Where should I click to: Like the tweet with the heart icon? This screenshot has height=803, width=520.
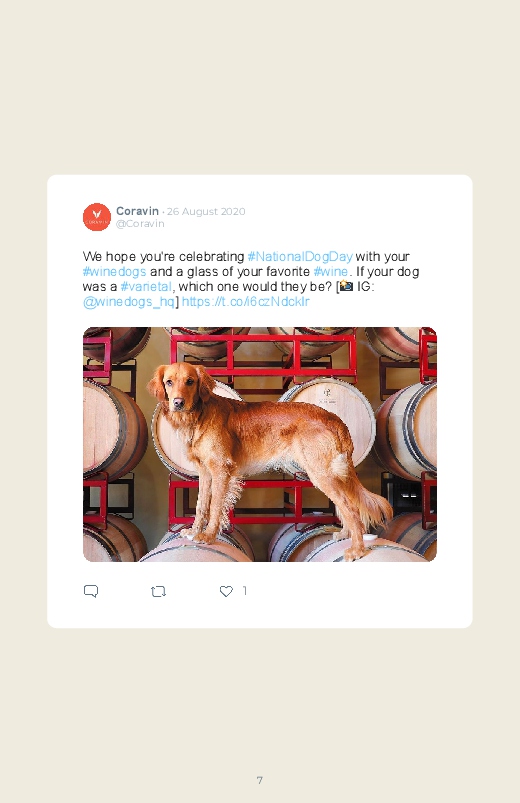(226, 591)
